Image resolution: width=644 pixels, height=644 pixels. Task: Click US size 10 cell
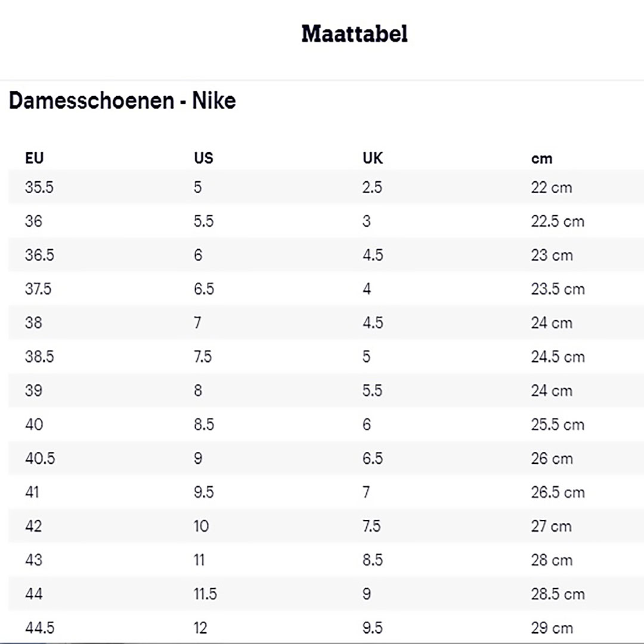[x=202, y=527]
